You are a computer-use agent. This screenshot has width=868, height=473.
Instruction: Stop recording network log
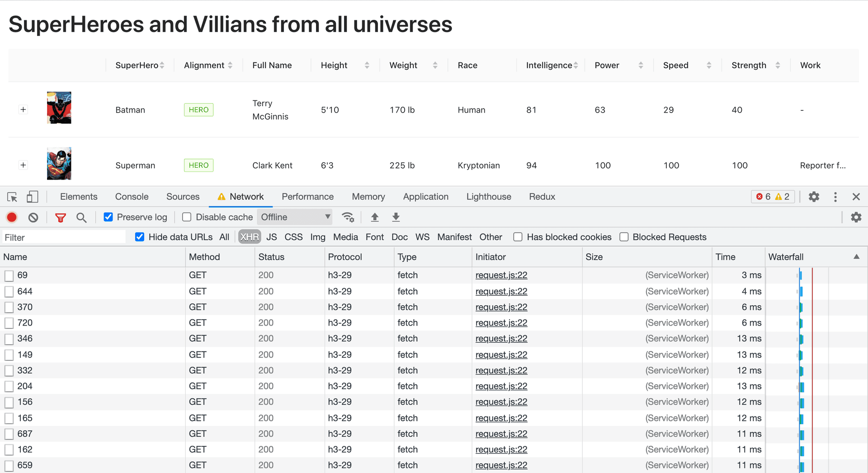[12, 218]
